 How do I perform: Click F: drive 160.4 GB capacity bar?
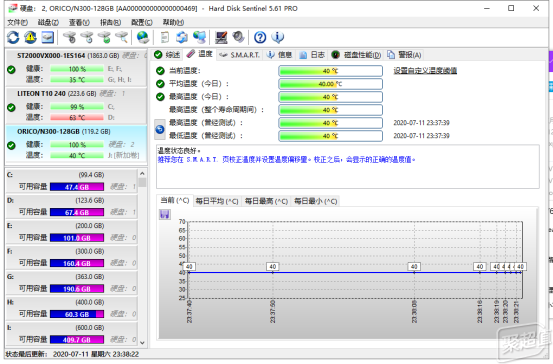77,263
